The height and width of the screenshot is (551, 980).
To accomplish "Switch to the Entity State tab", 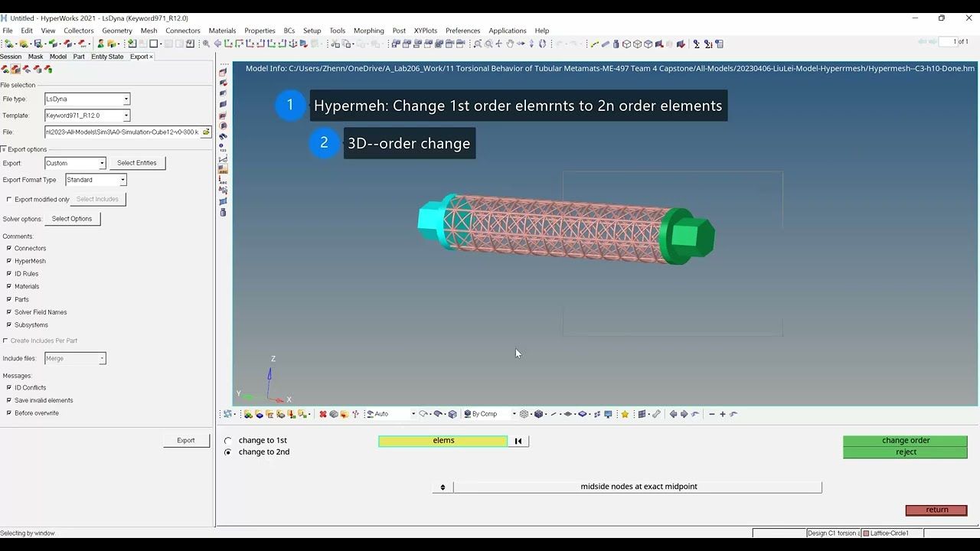I will click(107, 57).
